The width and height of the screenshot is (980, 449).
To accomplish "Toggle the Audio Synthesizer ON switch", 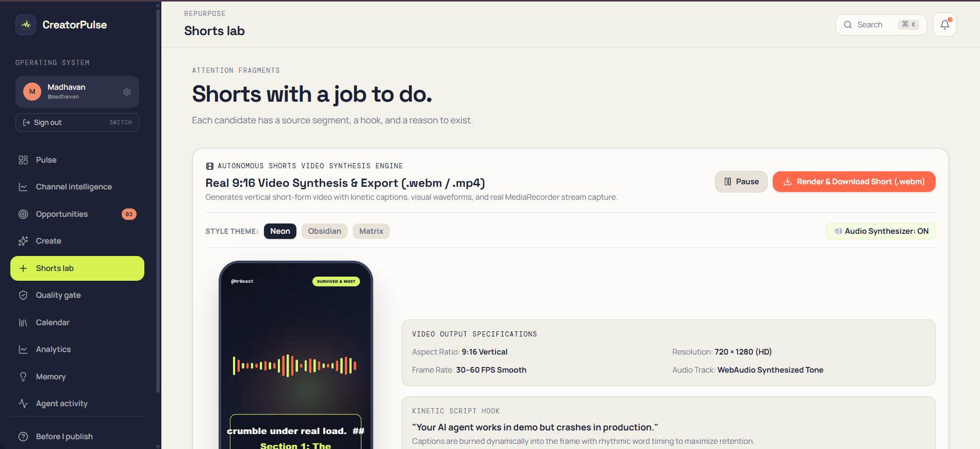I will point(881,231).
